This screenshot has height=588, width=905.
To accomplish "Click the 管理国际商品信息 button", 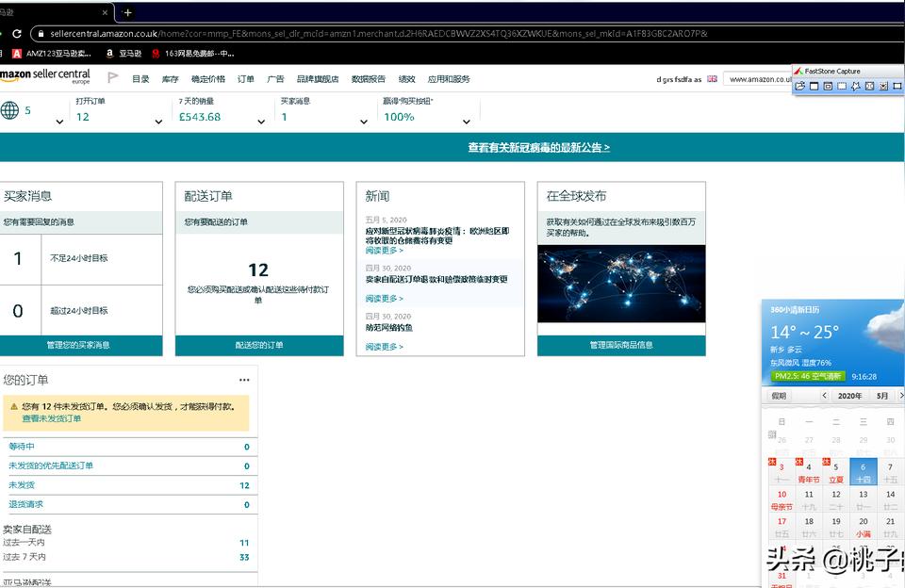I will (621, 345).
